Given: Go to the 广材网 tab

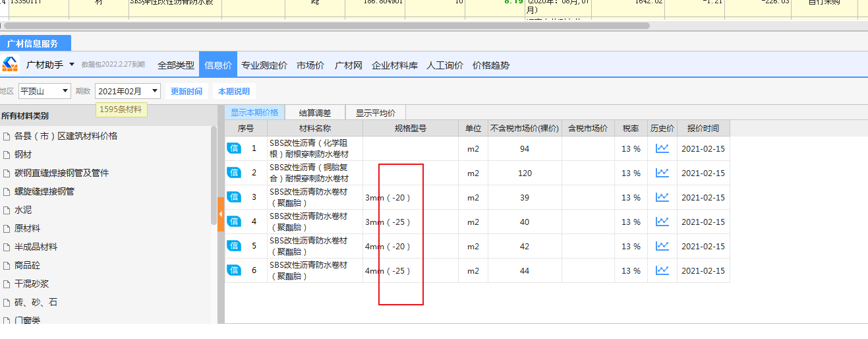Looking at the screenshot, I should point(349,65).
